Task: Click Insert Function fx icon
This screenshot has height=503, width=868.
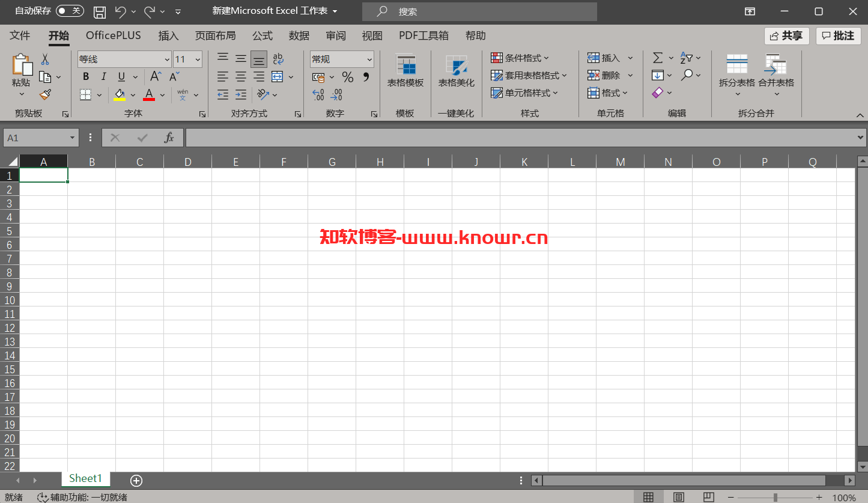Action: point(169,138)
